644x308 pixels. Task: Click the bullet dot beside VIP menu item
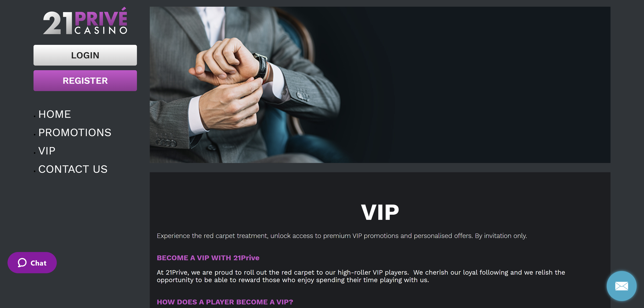tap(35, 153)
